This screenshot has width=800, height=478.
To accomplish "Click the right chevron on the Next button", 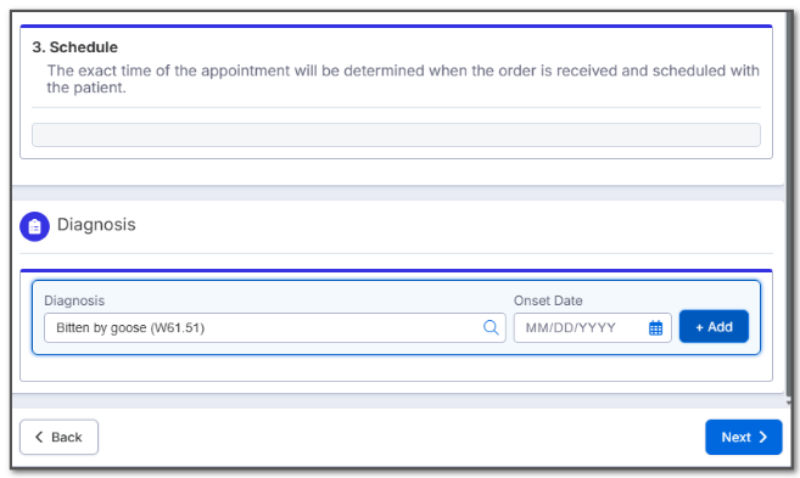I will pos(763,437).
